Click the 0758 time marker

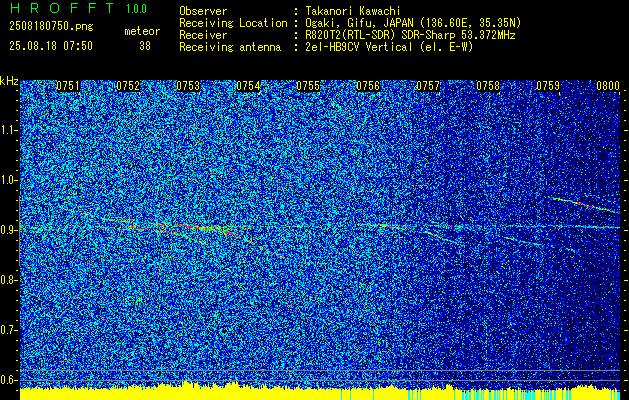(488, 86)
